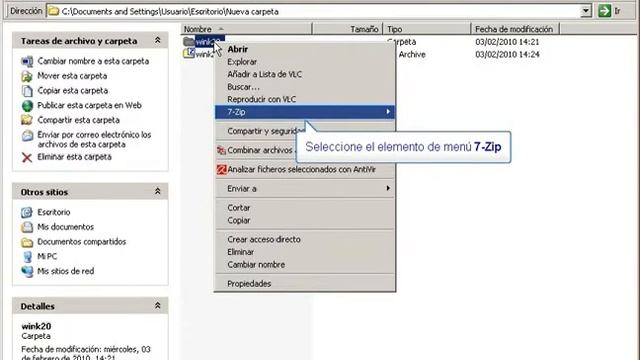Screen dimensions: 640x360
Task: Select Explorar in the context menu
Action: coord(305,62)
